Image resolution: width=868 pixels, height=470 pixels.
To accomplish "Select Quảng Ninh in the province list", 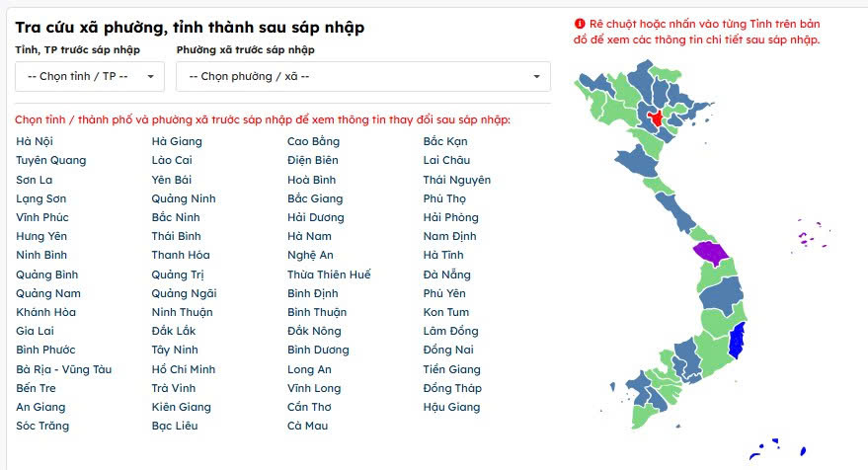I will (x=184, y=198).
